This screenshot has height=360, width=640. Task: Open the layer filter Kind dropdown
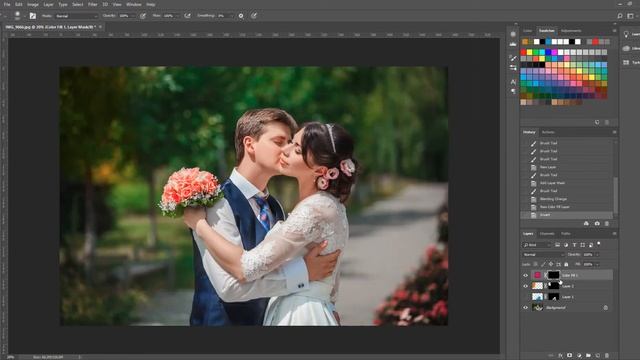tap(537, 245)
